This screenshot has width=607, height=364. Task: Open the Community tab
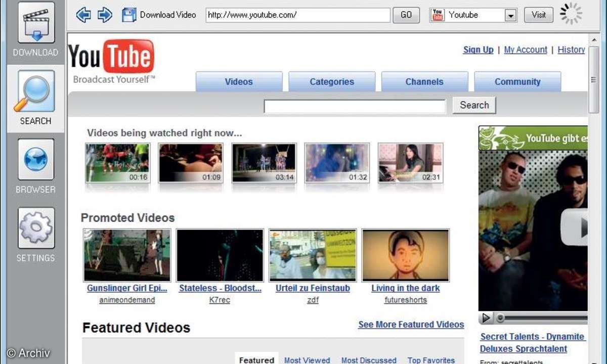coord(517,81)
